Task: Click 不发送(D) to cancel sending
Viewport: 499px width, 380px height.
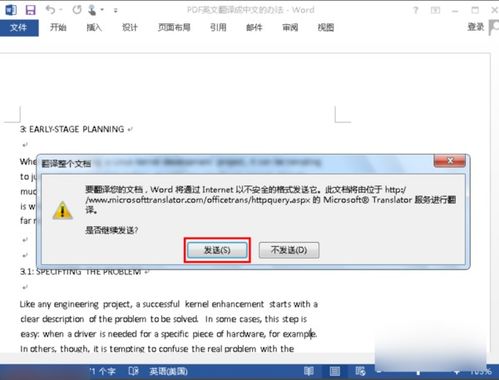Action: click(289, 250)
